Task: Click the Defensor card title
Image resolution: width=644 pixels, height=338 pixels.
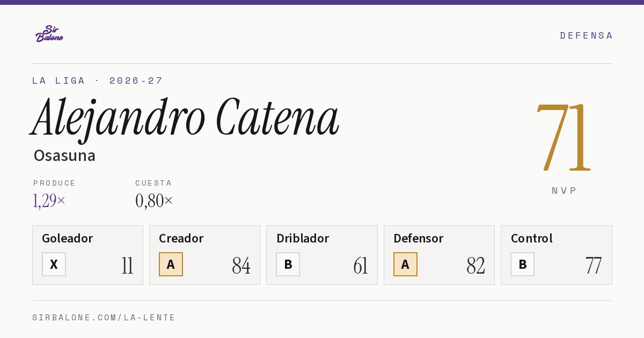Action: pos(419,238)
